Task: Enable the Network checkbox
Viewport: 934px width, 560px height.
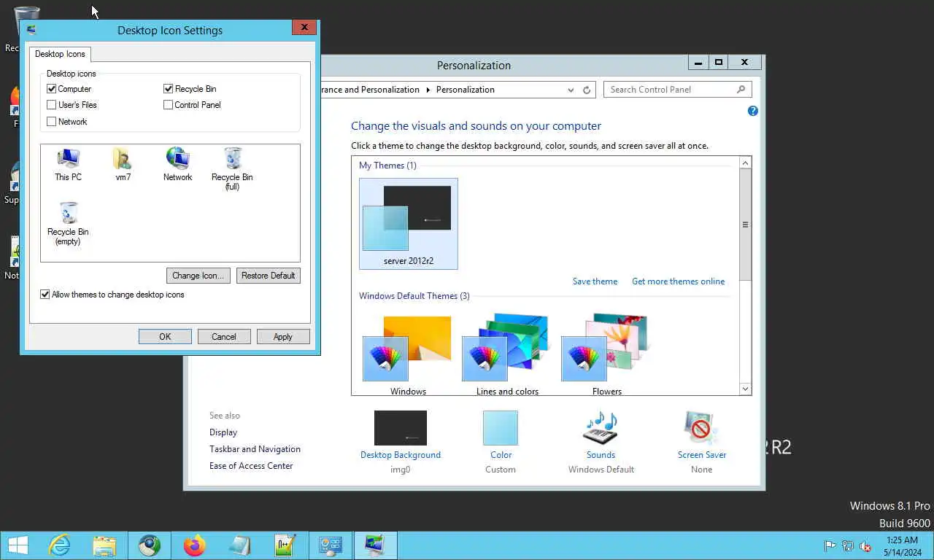Action: tap(52, 122)
